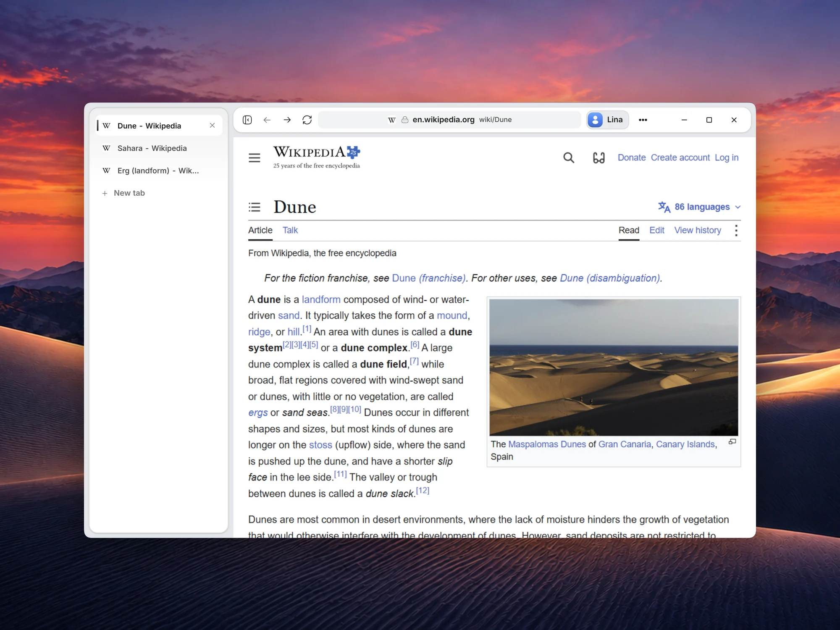
Task: Open the Maspalomas Dunes photo
Action: tap(614, 367)
